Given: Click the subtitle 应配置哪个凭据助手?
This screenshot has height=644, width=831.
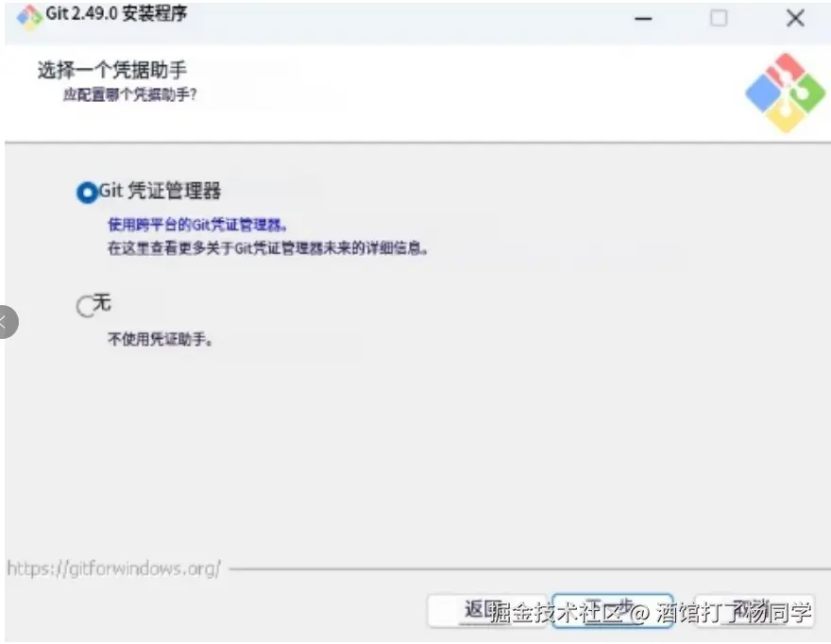Looking at the screenshot, I should coord(130,94).
